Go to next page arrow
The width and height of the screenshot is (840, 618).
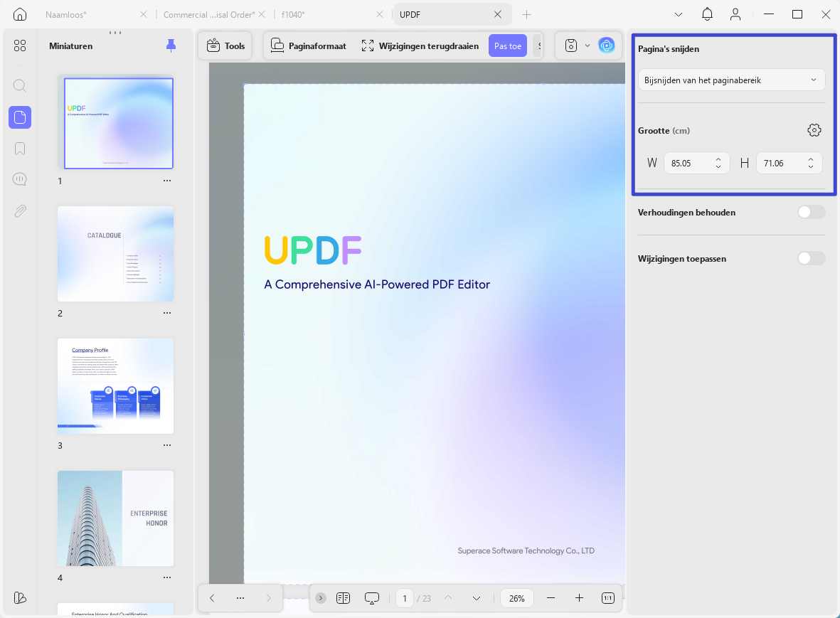pyautogui.click(x=477, y=598)
